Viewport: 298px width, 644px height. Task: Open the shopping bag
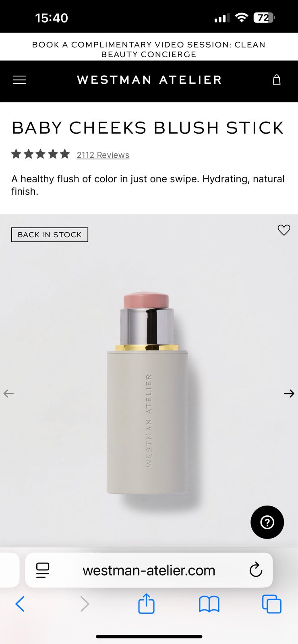(277, 80)
